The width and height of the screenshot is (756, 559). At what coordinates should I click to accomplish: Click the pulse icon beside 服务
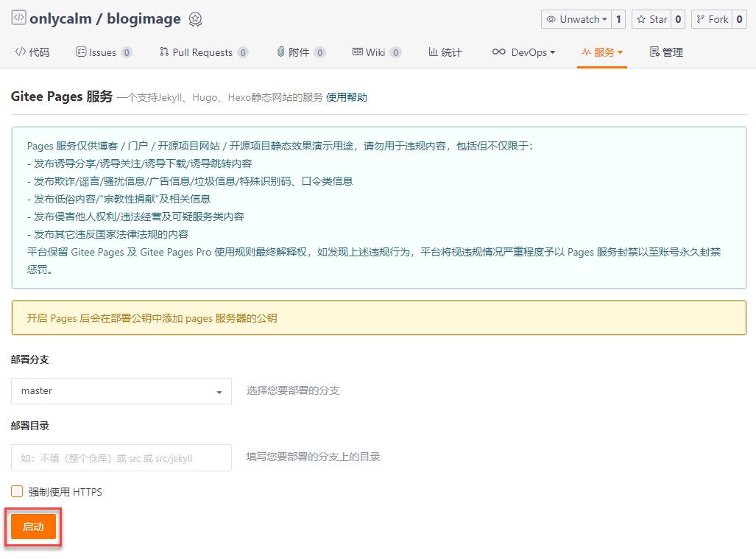click(586, 52)
